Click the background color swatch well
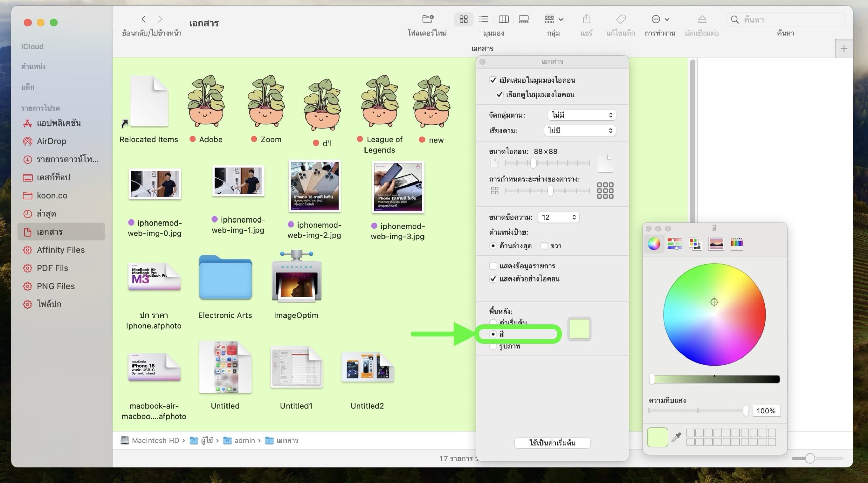 tap(579, 329)
